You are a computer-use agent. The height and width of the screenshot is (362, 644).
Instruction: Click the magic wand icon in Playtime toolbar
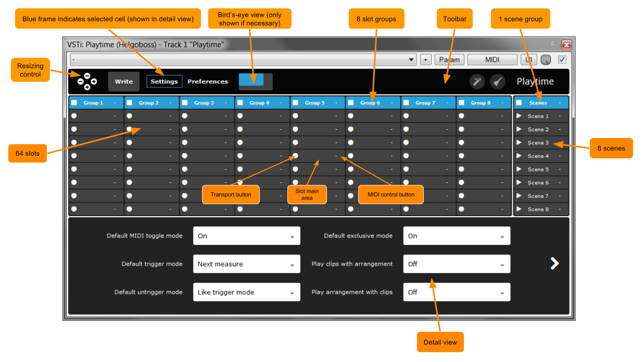(x=477, y=81)
